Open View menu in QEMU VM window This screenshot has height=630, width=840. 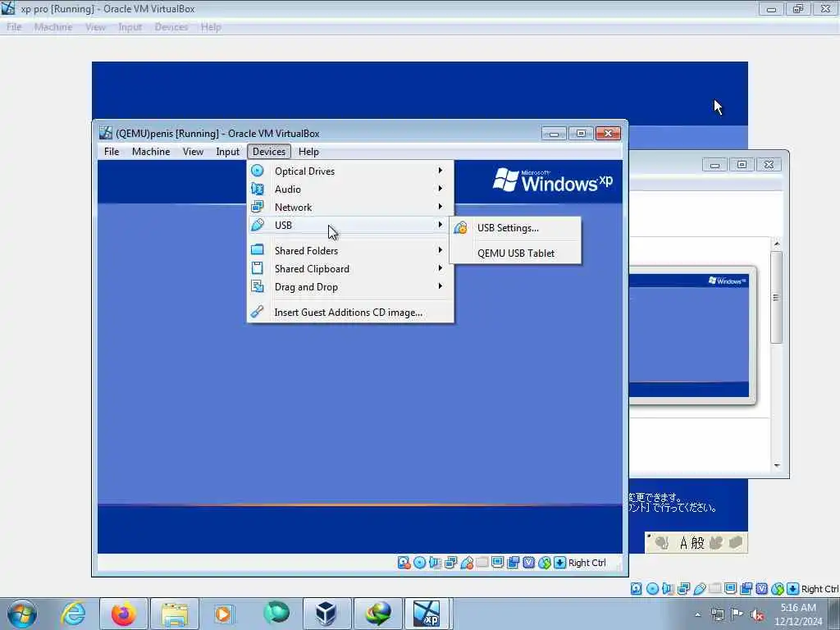click(x=193, y=152)
